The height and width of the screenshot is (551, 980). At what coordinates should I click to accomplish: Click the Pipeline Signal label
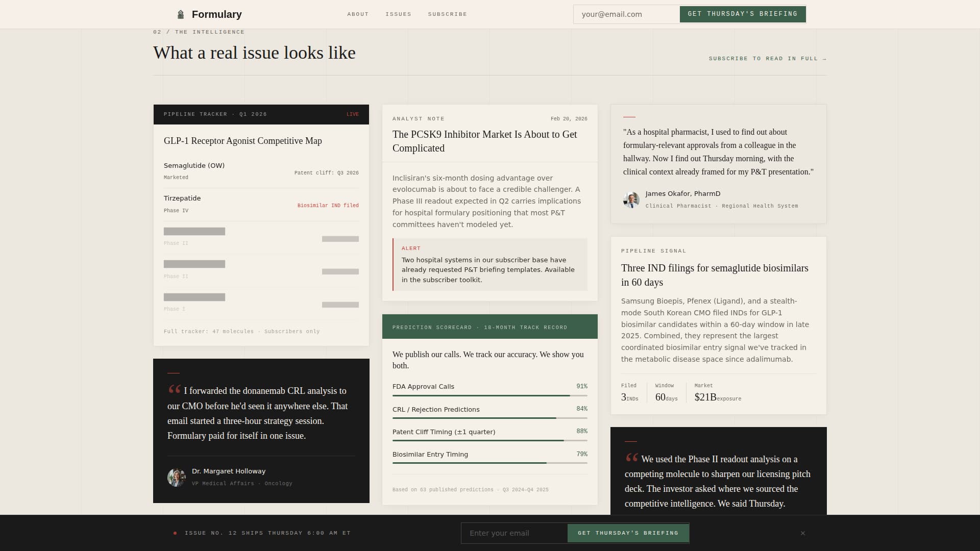click(x=654, y=251)
